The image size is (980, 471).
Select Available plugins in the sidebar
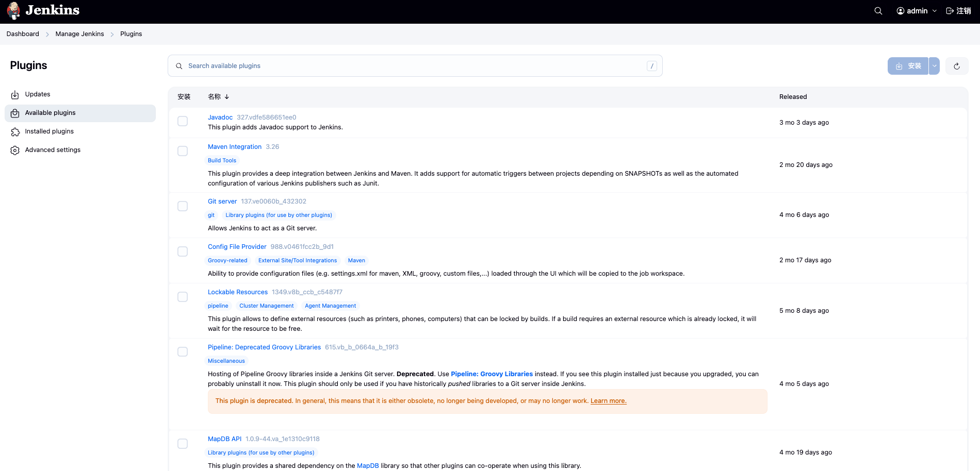80,113
